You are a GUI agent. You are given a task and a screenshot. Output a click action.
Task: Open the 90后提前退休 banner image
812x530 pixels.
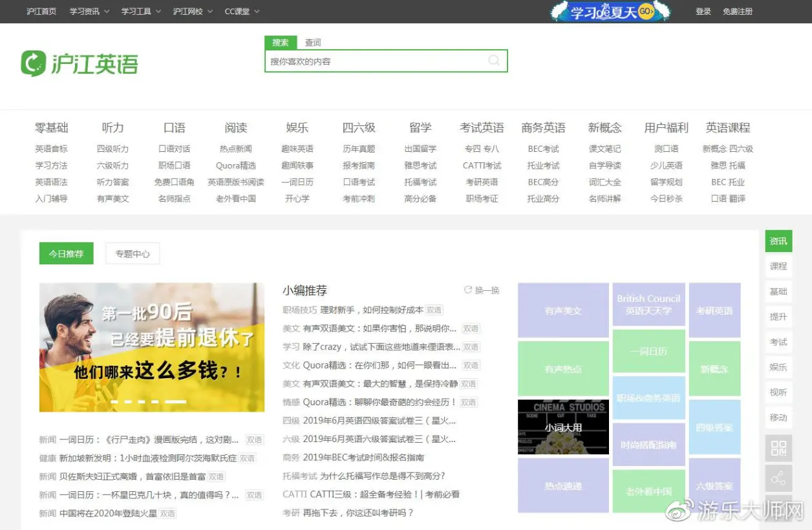click(152, 347)
